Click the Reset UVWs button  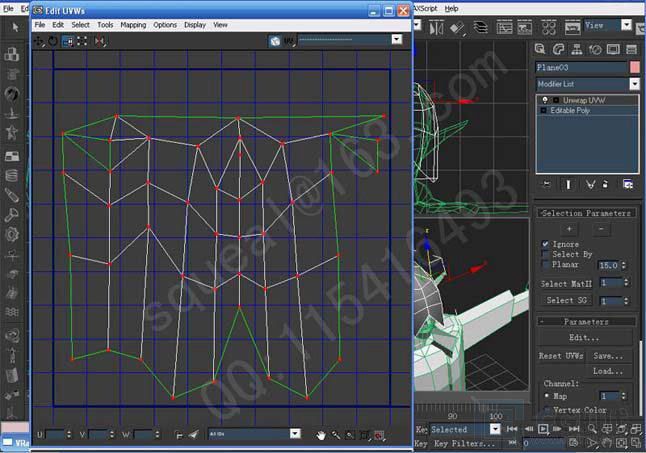[x=560, y=356]
